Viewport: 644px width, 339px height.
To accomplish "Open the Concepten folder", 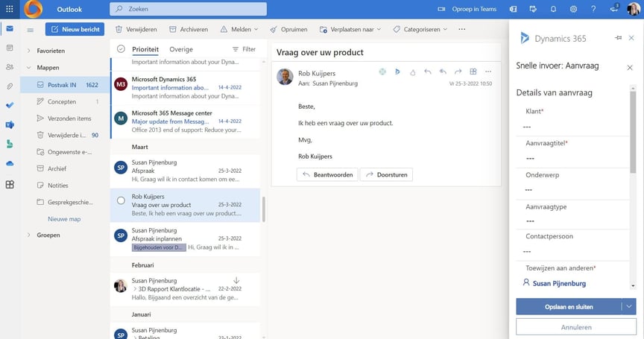I will click(x=65, y=102).
